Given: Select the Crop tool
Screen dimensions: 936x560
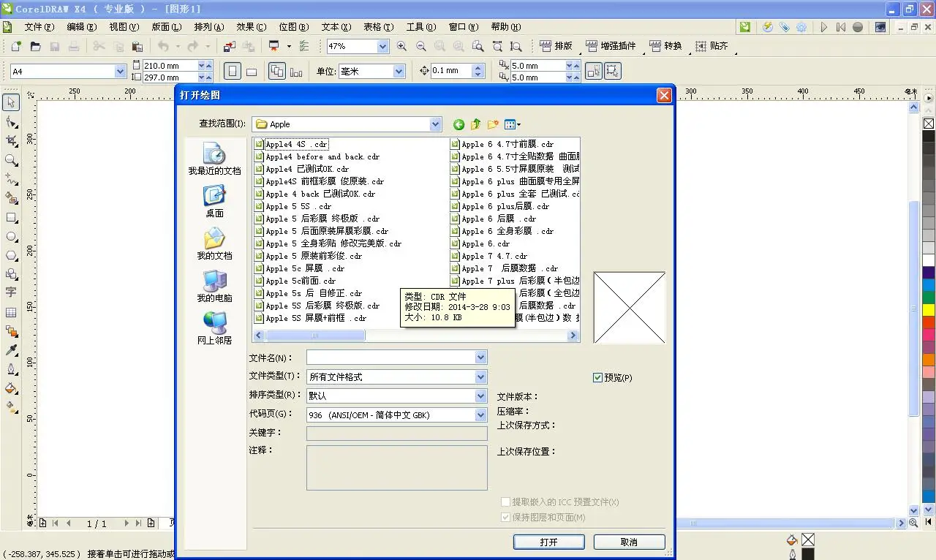Looking at the screenshot, I should tap(11, 141).
